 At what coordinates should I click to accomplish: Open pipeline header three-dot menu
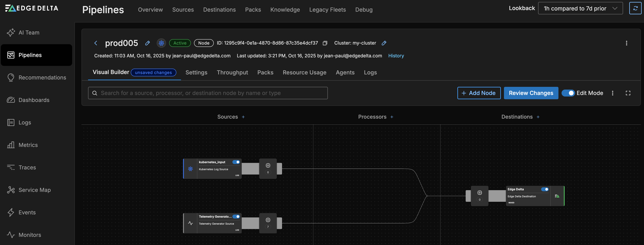click(626, 43)
